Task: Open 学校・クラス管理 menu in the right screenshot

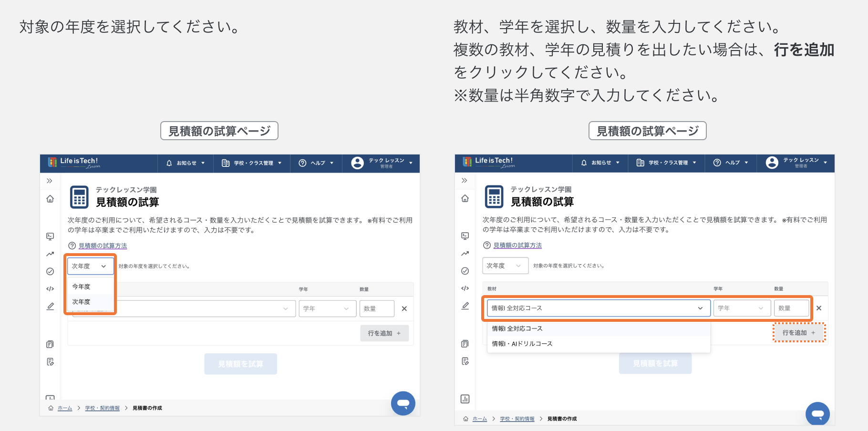Action: pos(667,163)
